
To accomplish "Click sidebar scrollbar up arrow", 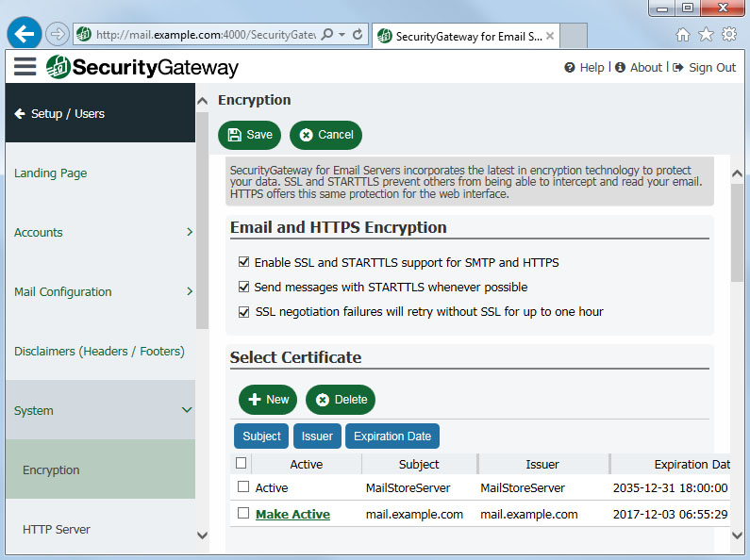I will (x=202, y=101).
